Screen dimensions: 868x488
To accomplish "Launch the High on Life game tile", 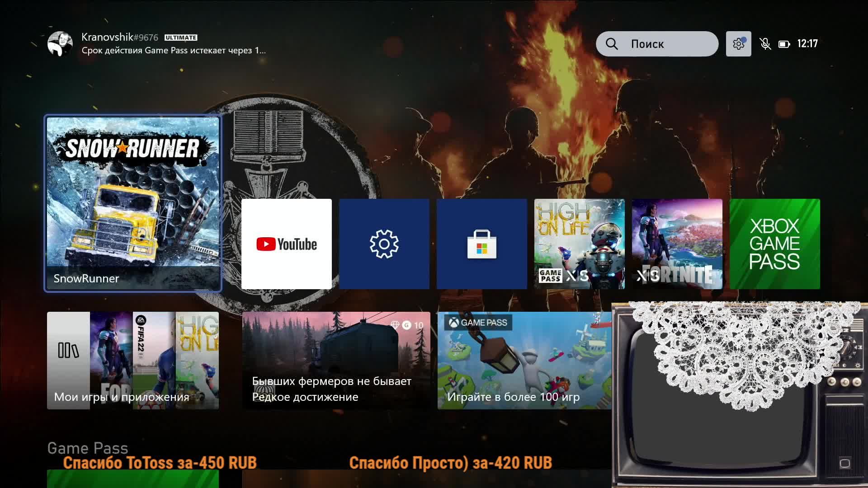I will (580, 244).
